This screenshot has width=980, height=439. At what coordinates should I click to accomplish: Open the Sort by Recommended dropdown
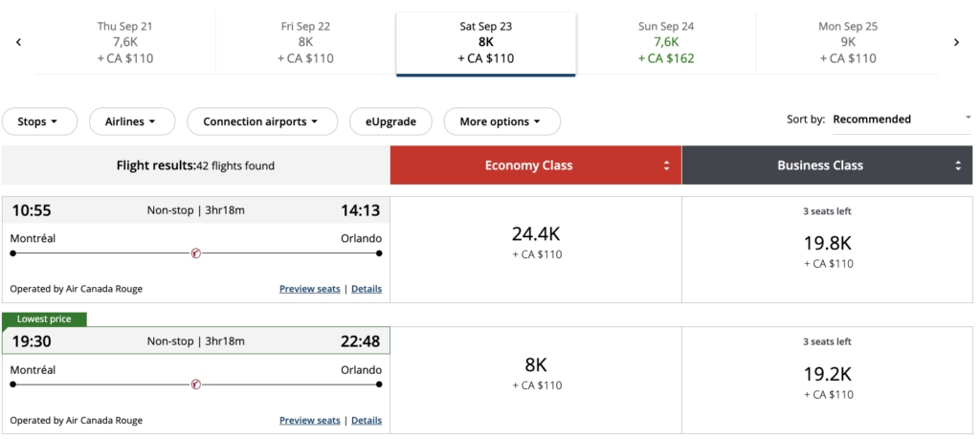coord(900,120)
